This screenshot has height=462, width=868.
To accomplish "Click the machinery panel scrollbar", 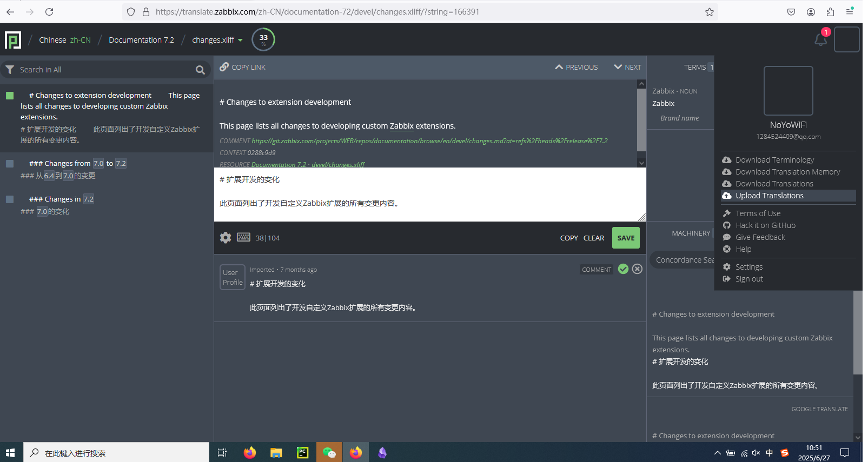I will pos(858,332).
